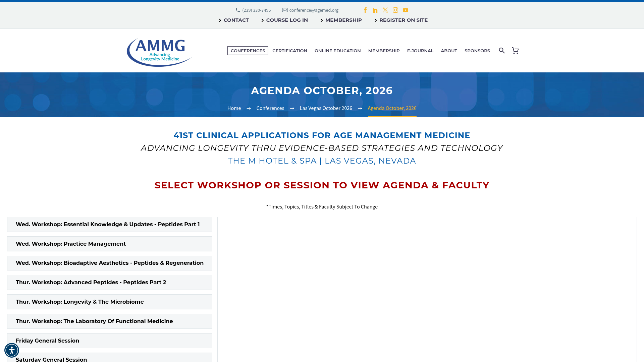The width and height of the screenshot is (644, 362).
Task: Open the main nav Membership menu
Action: [384, 51]
